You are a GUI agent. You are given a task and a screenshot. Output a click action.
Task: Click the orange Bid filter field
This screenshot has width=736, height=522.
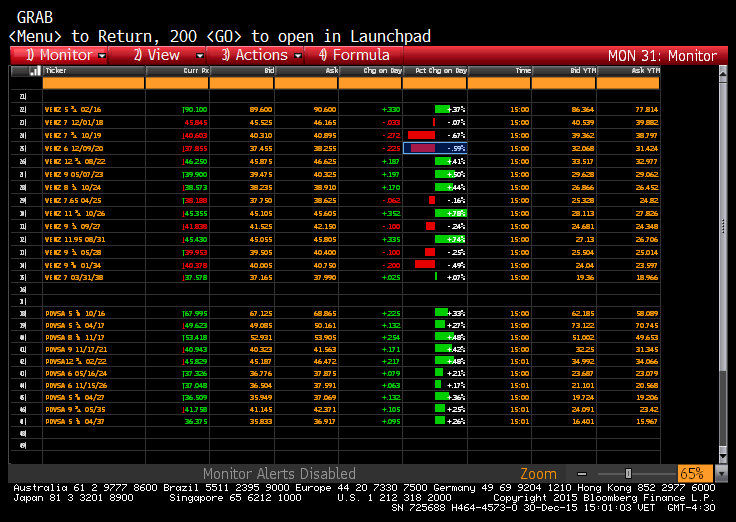(241, 83)
